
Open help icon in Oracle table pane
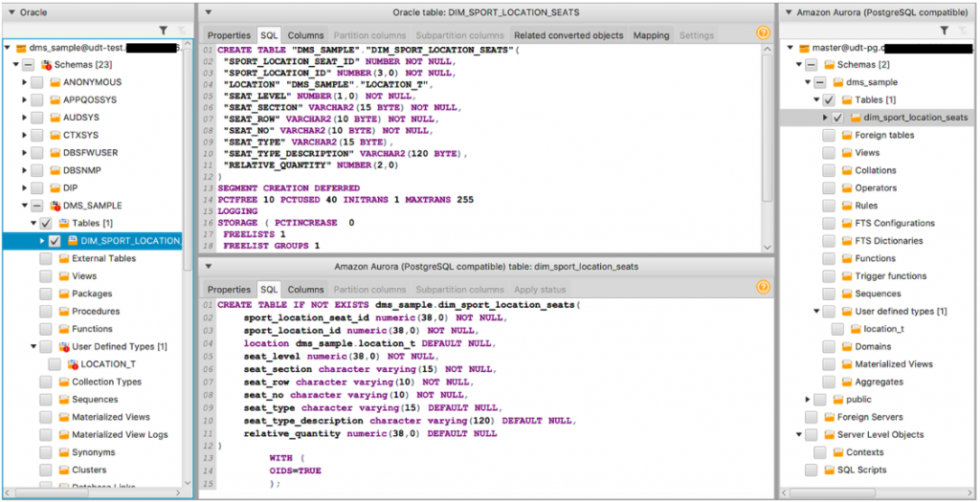pos(763,33)
